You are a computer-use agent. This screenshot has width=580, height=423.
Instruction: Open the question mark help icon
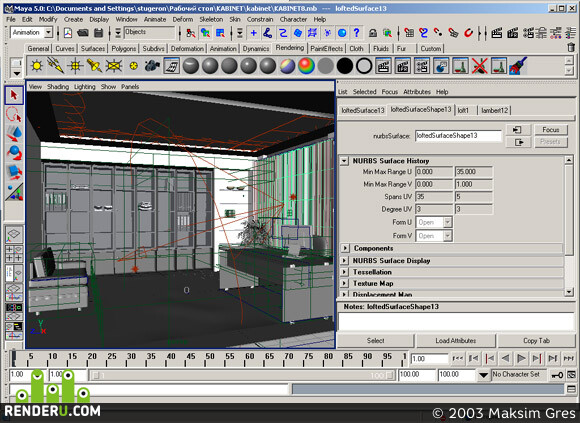click(357, 33)
